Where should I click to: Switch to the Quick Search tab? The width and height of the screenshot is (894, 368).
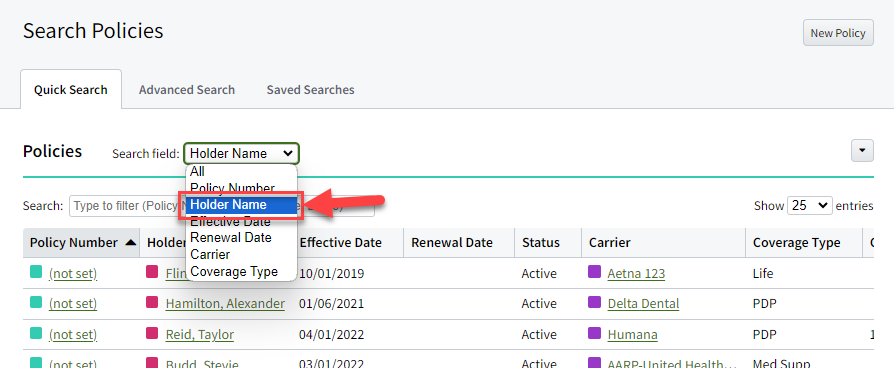[x=71, y=90]
